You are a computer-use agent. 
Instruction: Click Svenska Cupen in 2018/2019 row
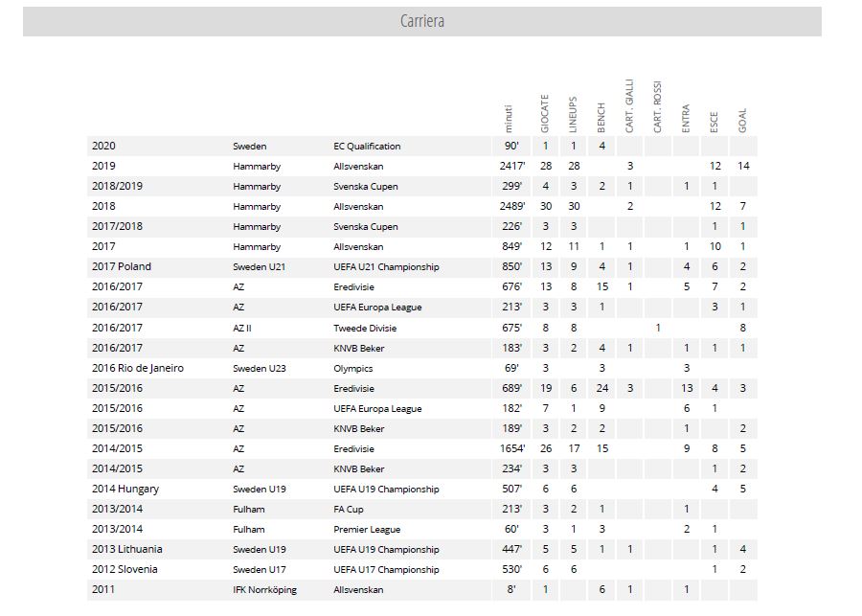pyautogui.click(x=366, y=187)
